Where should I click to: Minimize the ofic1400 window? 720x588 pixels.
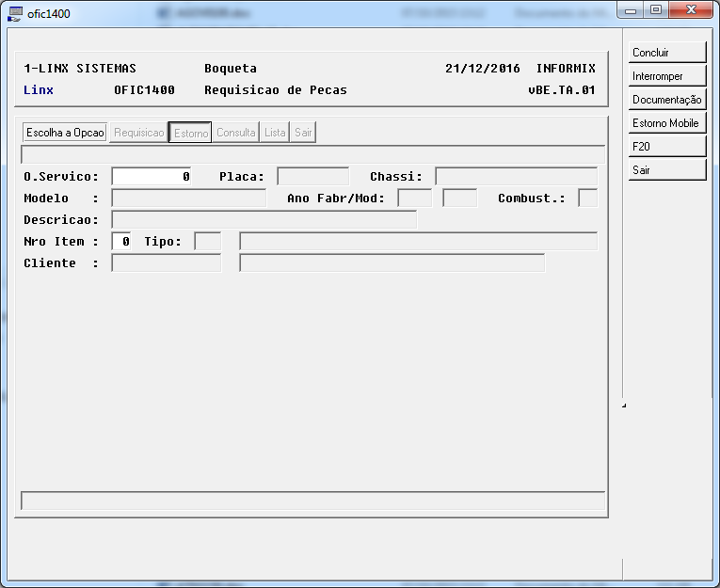(x=631, y=10)
